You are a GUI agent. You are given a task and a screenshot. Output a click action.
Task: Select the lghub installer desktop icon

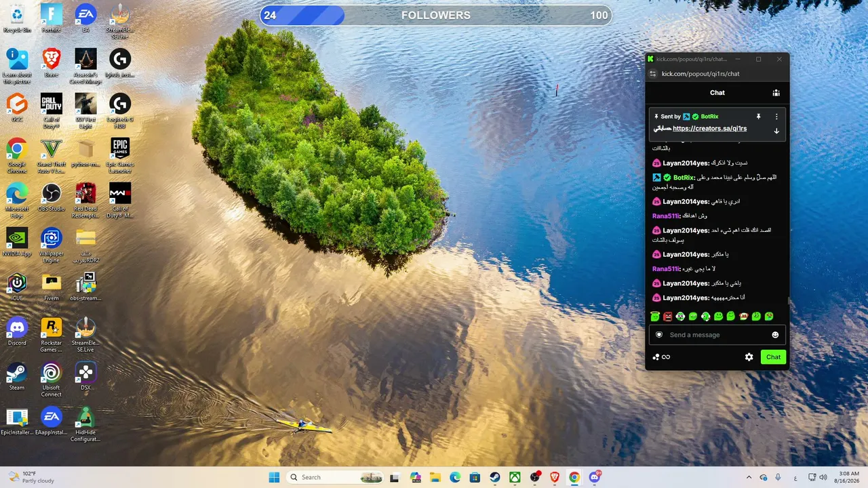(x=120, y=63)
